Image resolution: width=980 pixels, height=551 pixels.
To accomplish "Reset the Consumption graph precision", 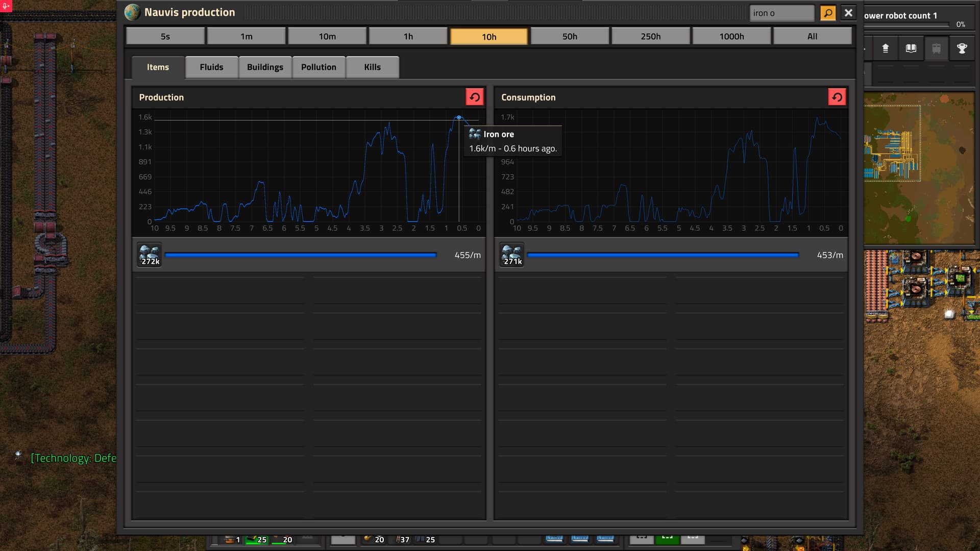I will [x=837, y=97].
